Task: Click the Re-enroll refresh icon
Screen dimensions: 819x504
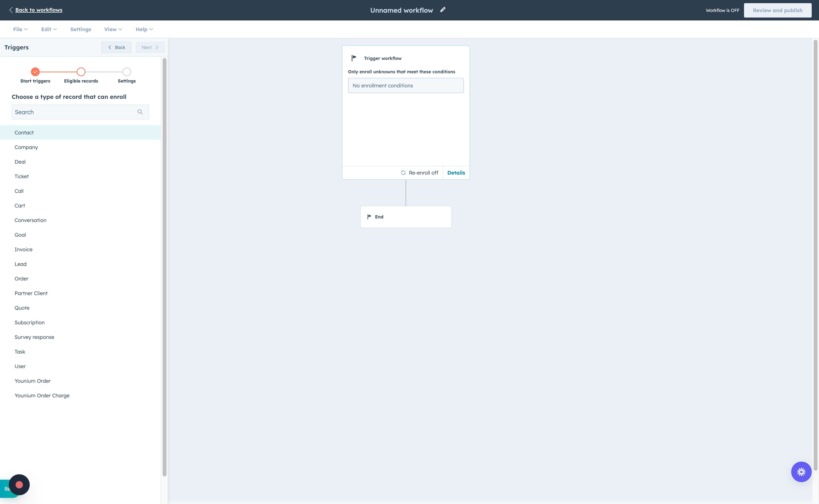Action: (403, 173)
